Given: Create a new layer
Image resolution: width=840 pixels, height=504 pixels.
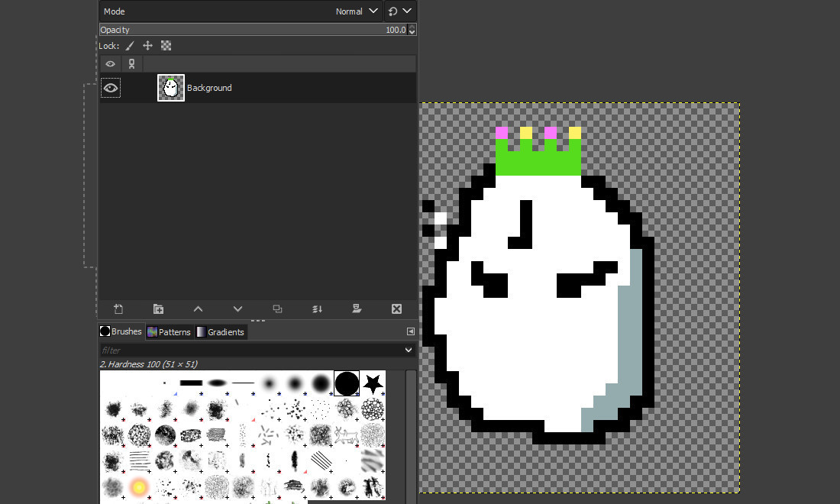Looking at the screenshot, I should click(118, 309).
